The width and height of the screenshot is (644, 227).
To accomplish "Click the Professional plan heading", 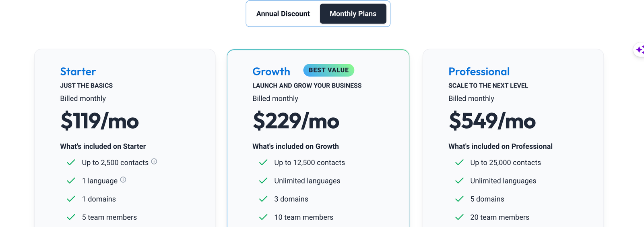I will (x=479, y=72).
